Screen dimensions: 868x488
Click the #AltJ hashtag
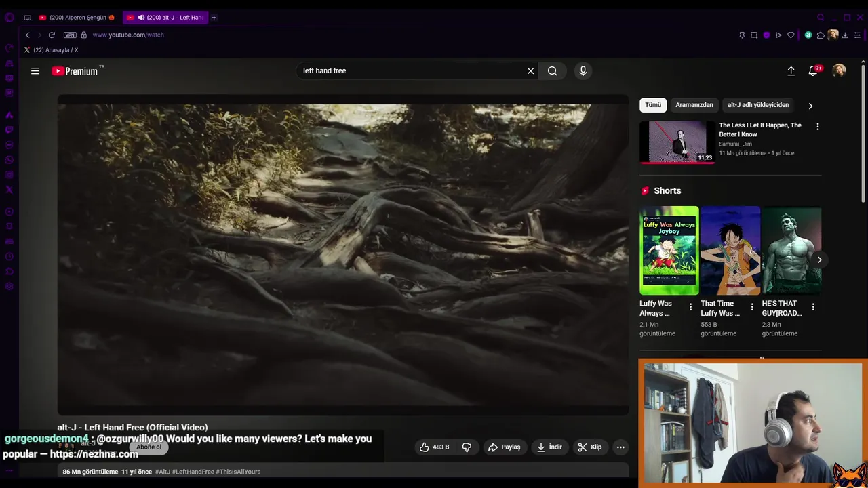pyautogui.click(x=162, y=472)
